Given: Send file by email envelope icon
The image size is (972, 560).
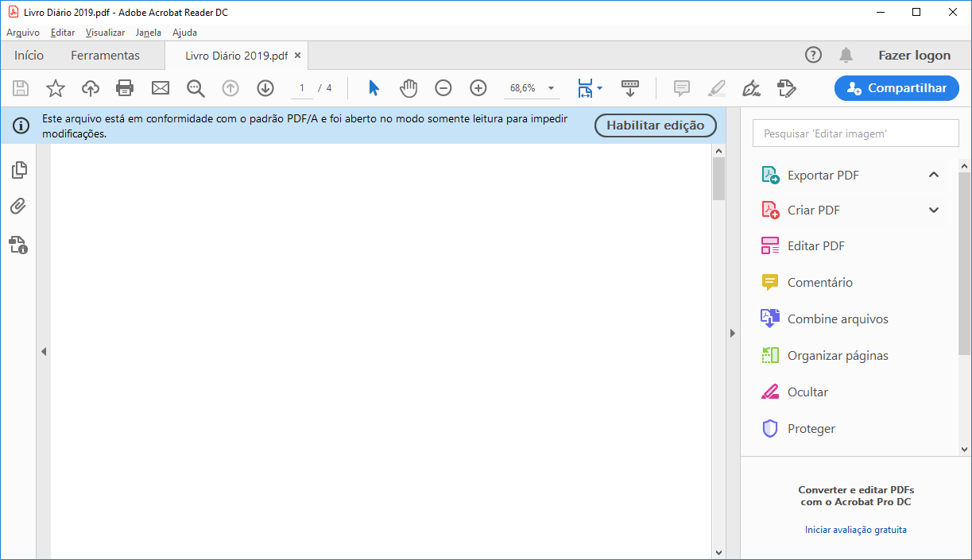Looking at the screenshot, I should point(161,88).
